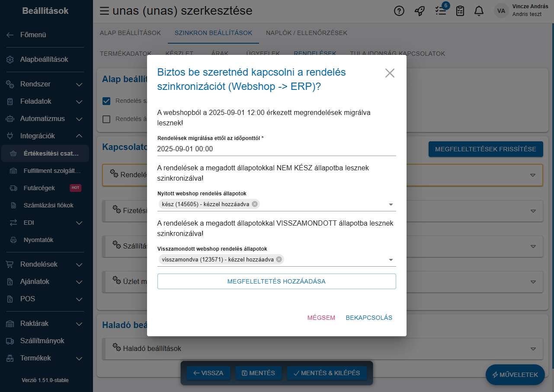Open Visszamondott webshop rendelés állapotok dropdown

pyautogui.click(x=391, y=260)
